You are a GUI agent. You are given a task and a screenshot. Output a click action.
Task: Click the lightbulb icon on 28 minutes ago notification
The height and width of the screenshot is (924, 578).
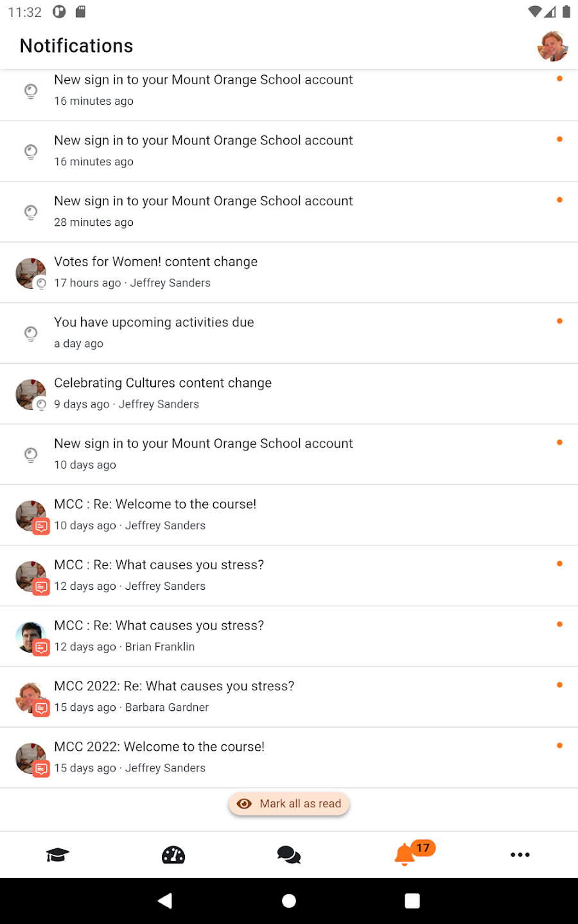(31, 212)
